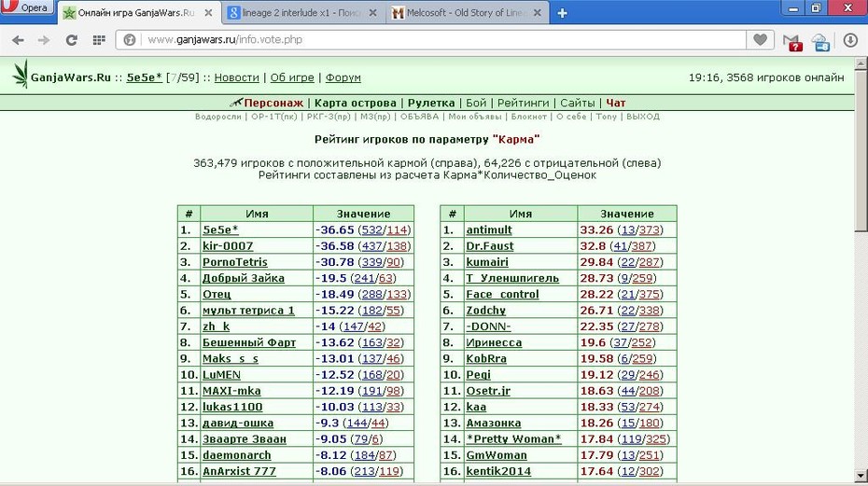The image size is (868, 486).
Task: Focus the address bar with ganjawars.ru URL
Action: 432,40
